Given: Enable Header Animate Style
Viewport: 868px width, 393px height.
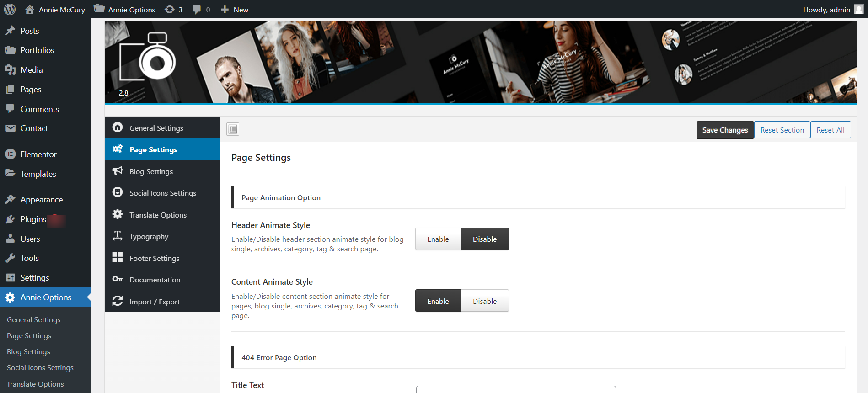Looking at the screenshot, I should point(438,239).
